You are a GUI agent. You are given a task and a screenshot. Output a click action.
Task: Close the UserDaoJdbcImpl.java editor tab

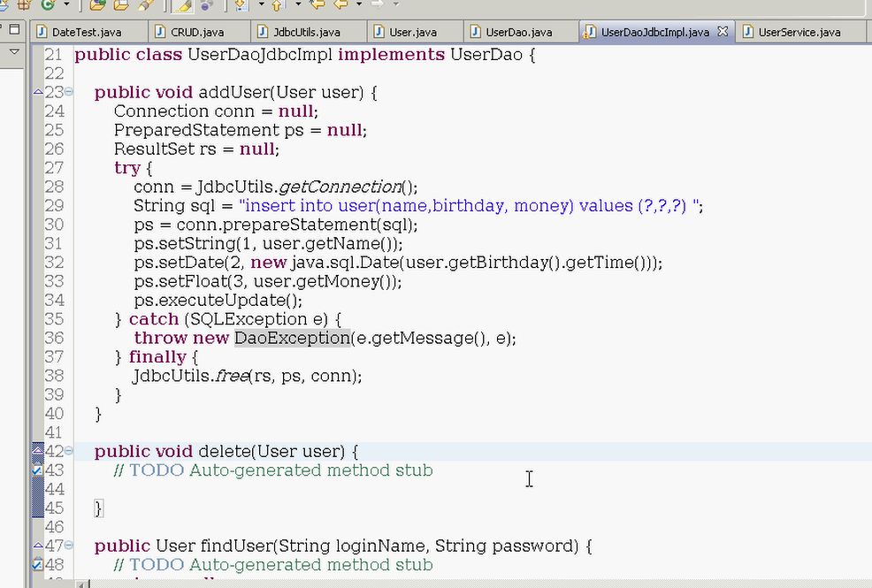723,31
